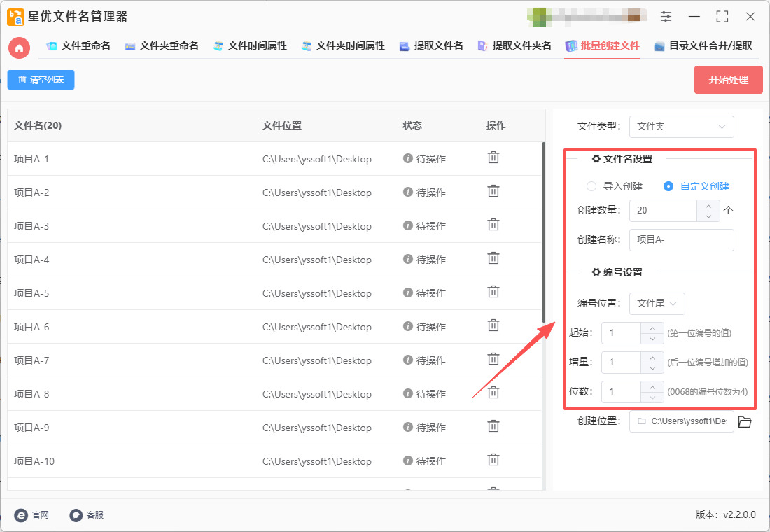Screen dimensions: 770x532
Task: Click the path cell of 项目A-3
Action: tap(316, 227)
